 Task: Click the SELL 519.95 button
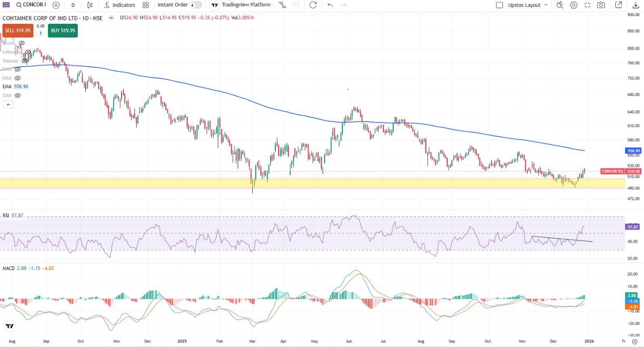point(18,31)
